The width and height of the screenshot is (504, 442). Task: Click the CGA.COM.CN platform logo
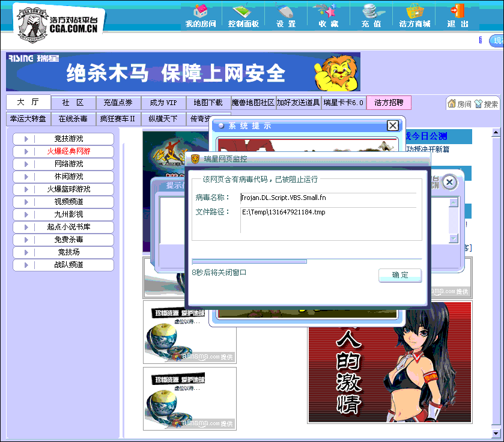58,25
